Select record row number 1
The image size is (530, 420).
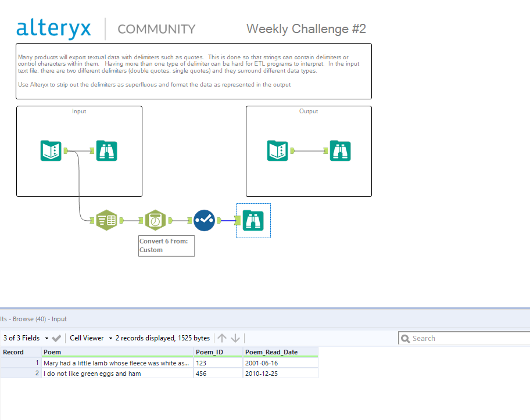pyautogui.click(x=20, y=363)
